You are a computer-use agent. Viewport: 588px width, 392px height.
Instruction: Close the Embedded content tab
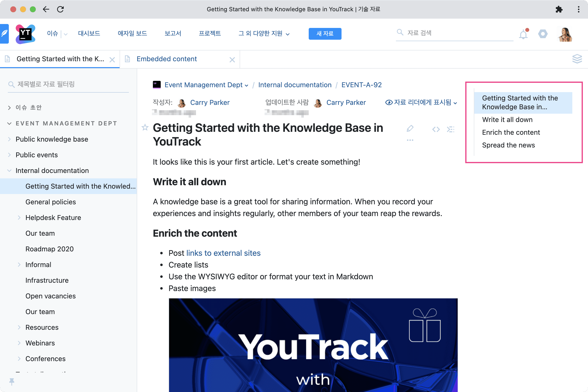[232, 60]
